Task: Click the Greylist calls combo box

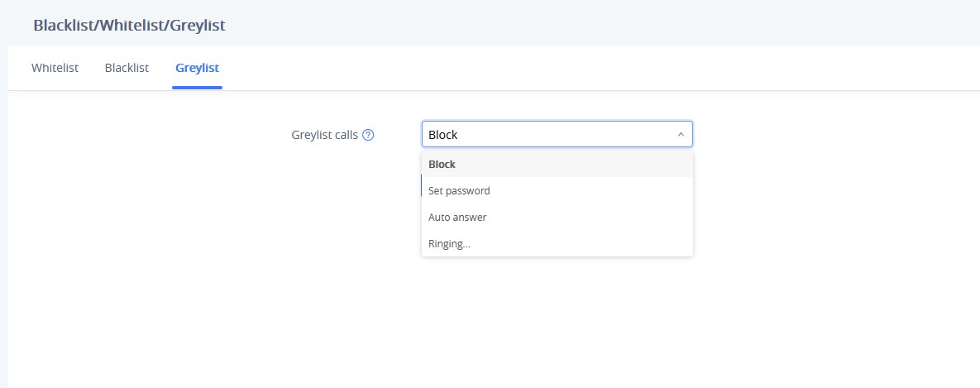Action: (557, 134)
